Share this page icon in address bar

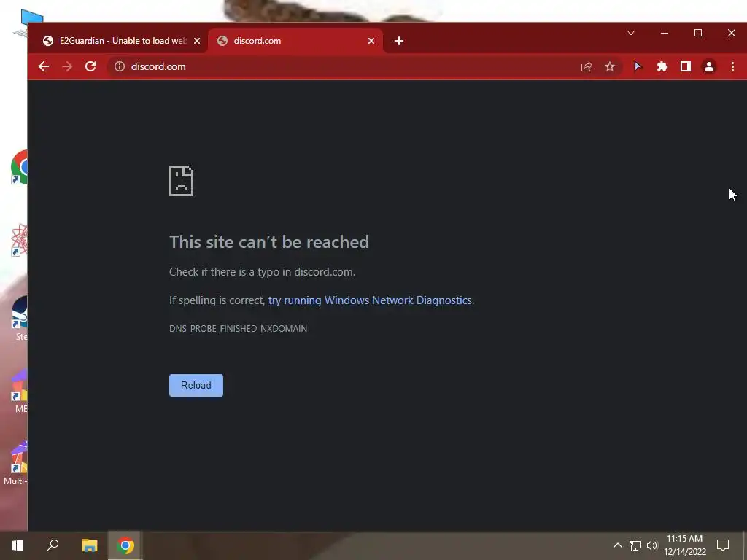[x=587, y=66]
